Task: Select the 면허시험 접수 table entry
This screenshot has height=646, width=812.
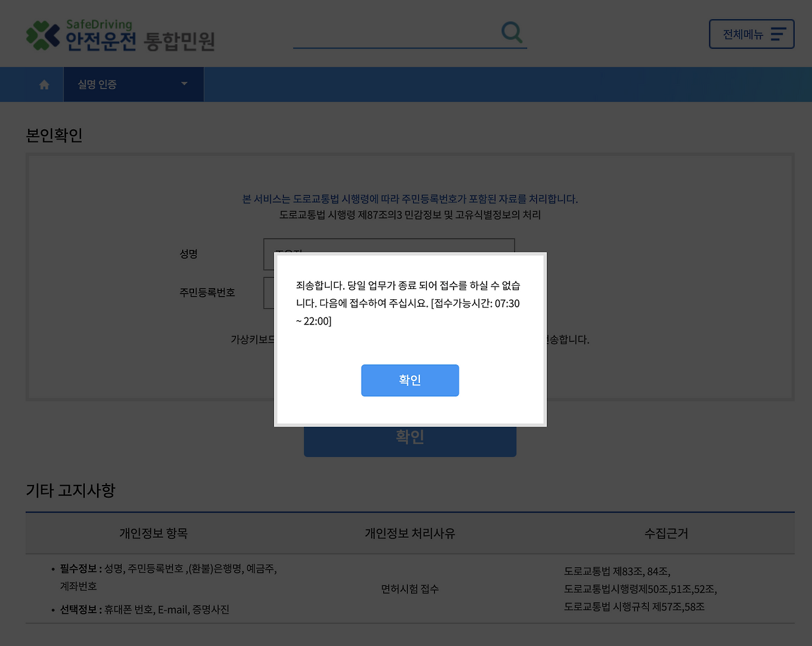Action: pos(410,588)
